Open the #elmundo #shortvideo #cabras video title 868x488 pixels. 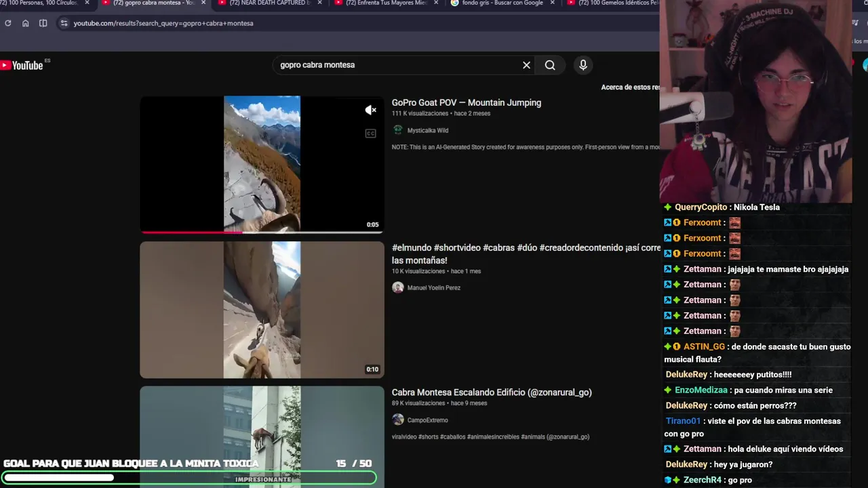[x=526, y=254]
